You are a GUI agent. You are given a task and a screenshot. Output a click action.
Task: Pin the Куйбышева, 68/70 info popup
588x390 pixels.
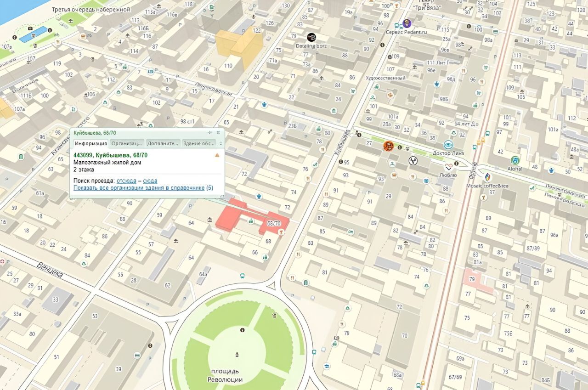(x=210, y=133)
